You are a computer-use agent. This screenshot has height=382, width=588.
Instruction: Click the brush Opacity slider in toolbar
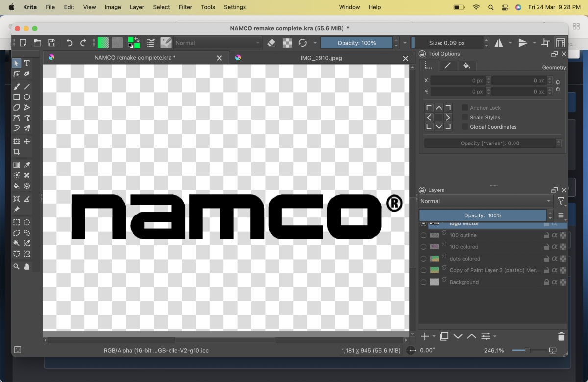click(x=357, y=43)
